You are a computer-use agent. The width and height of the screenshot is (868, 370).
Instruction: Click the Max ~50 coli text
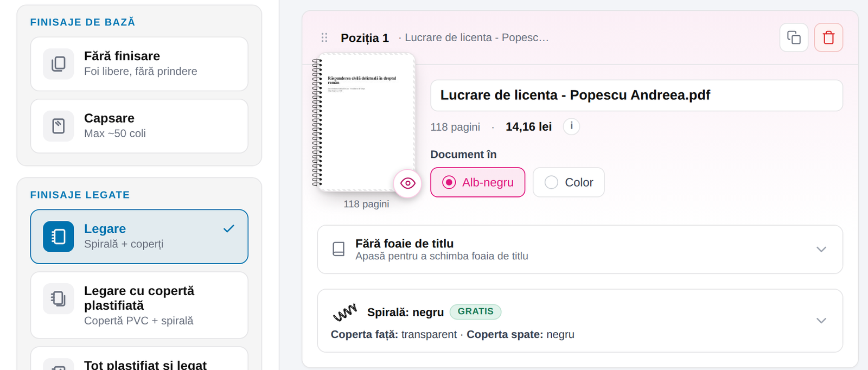tap(115, 133)
